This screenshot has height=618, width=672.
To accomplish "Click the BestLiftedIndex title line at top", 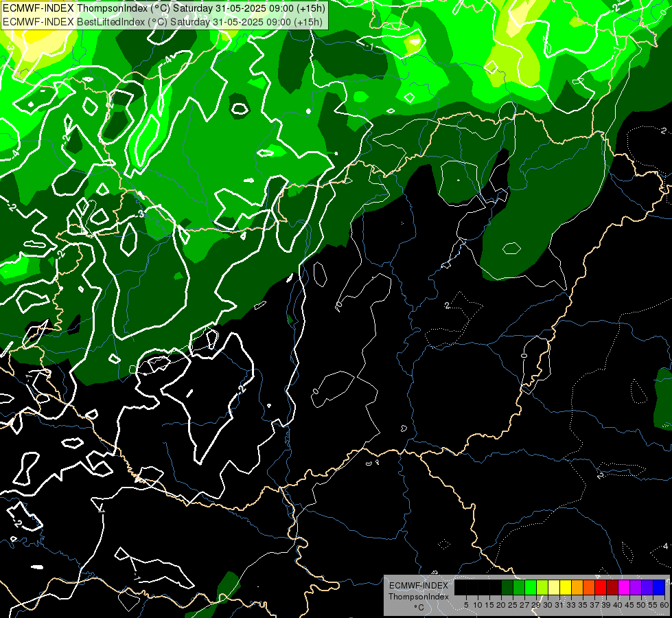I will (x=163, y=22).
